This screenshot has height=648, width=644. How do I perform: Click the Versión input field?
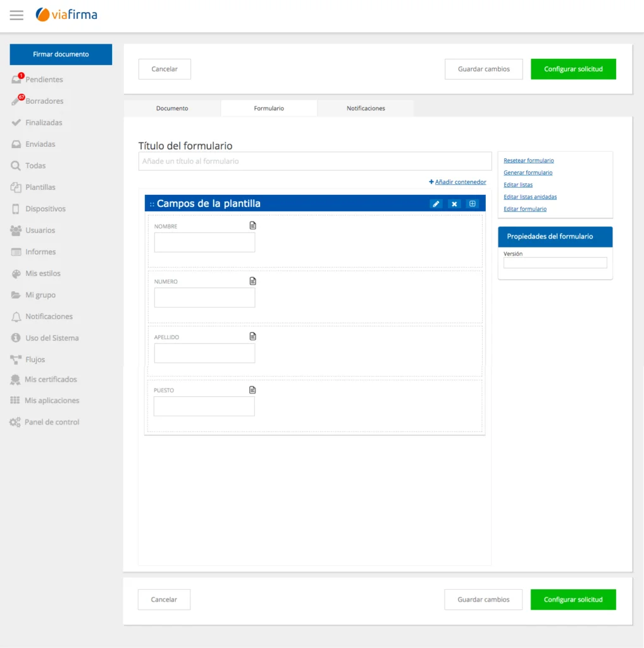555,263
